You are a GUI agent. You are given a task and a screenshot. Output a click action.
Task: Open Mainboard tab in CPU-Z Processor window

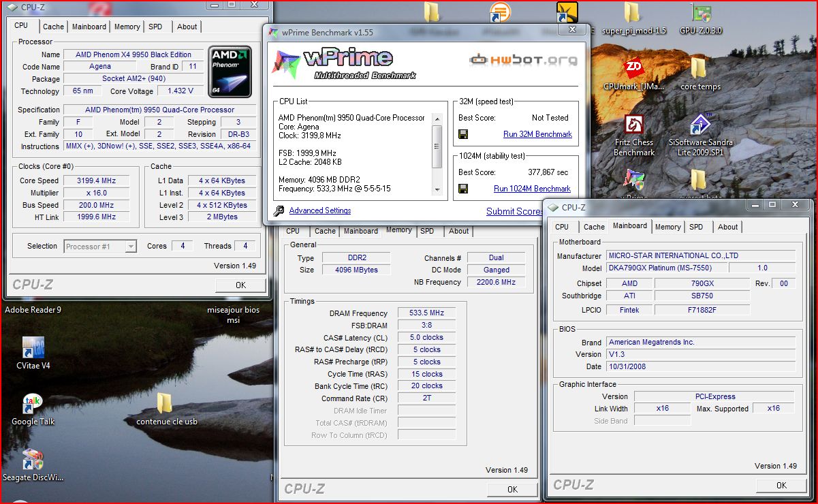89,27
